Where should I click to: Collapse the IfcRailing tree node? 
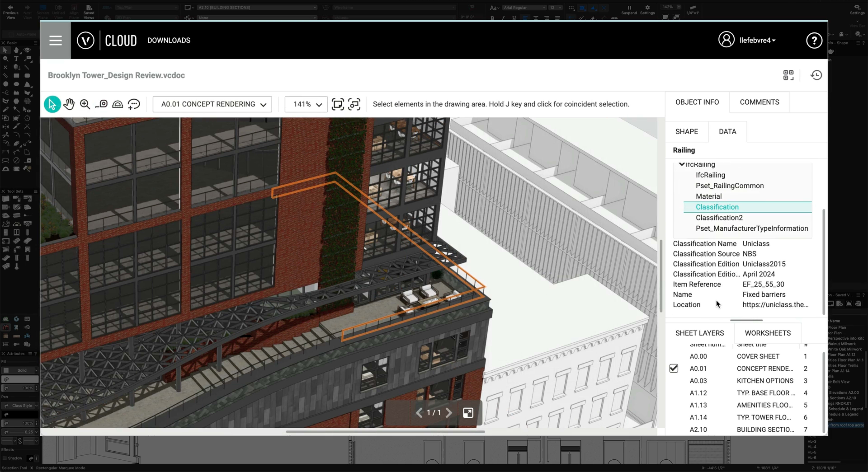click(682, 164)
